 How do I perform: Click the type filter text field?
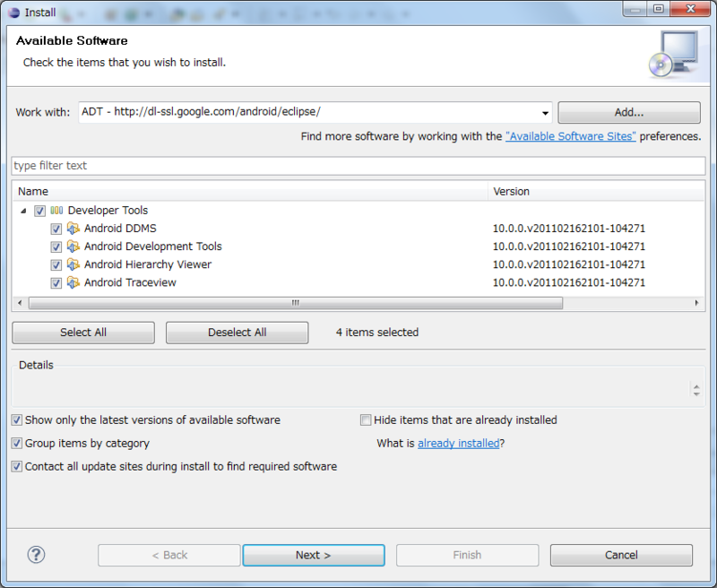pyautogui.click(x=358, y=166)
